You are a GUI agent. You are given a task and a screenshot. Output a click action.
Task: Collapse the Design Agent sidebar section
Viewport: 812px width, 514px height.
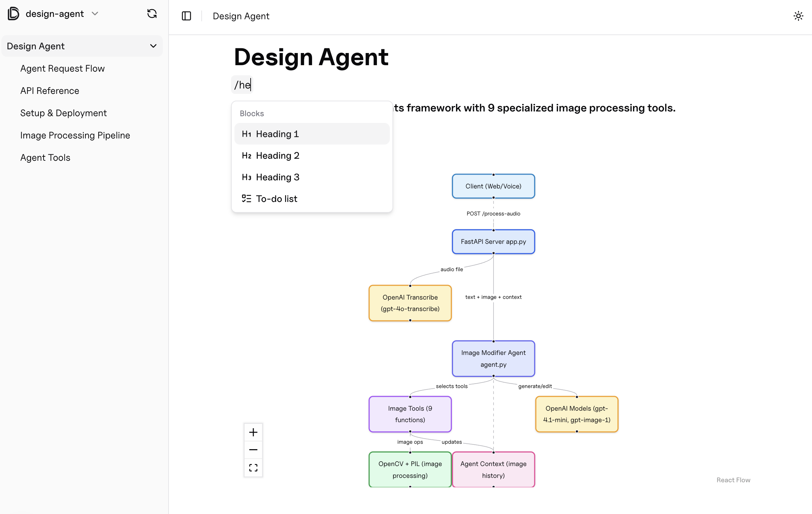pos(153,46)
